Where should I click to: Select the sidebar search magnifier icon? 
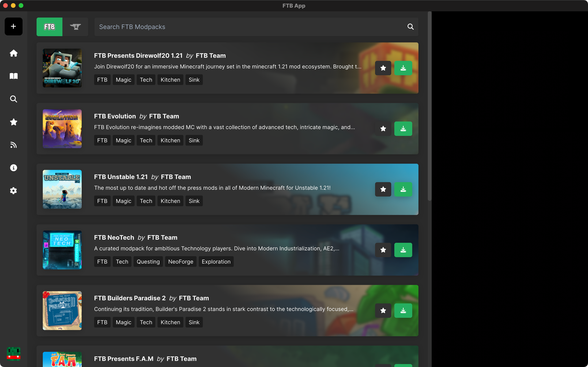(x=13, y=99)
